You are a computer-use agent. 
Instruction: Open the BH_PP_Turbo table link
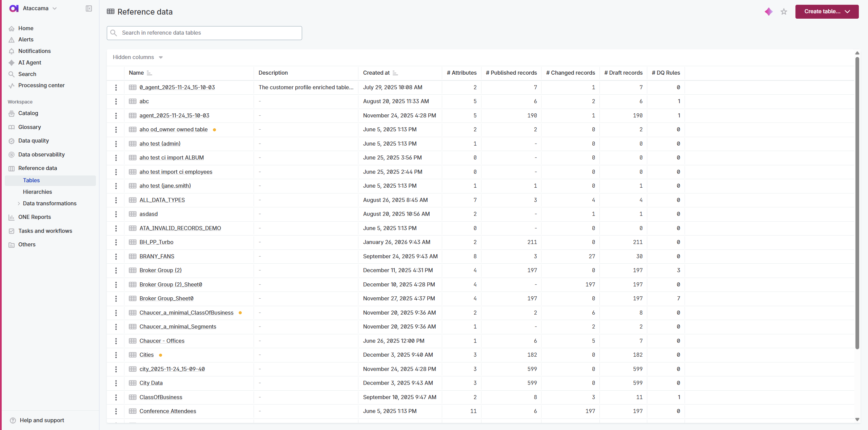tap(156, 242)
